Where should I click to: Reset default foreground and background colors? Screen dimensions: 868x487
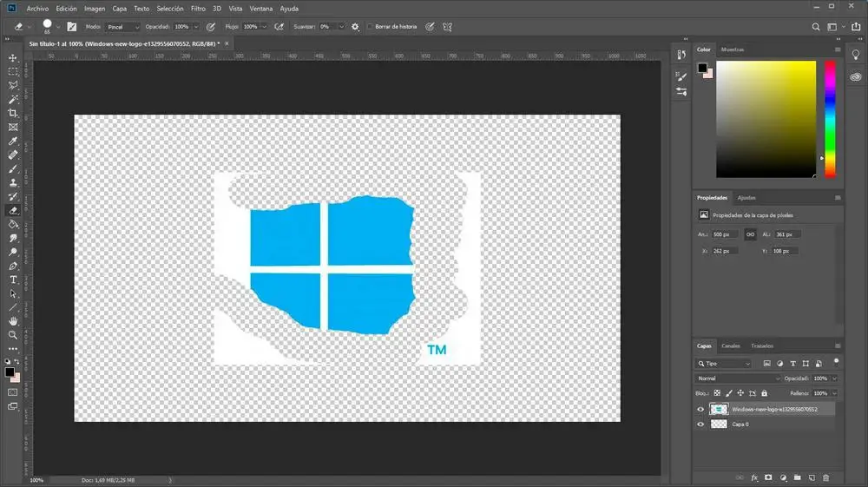8,361
